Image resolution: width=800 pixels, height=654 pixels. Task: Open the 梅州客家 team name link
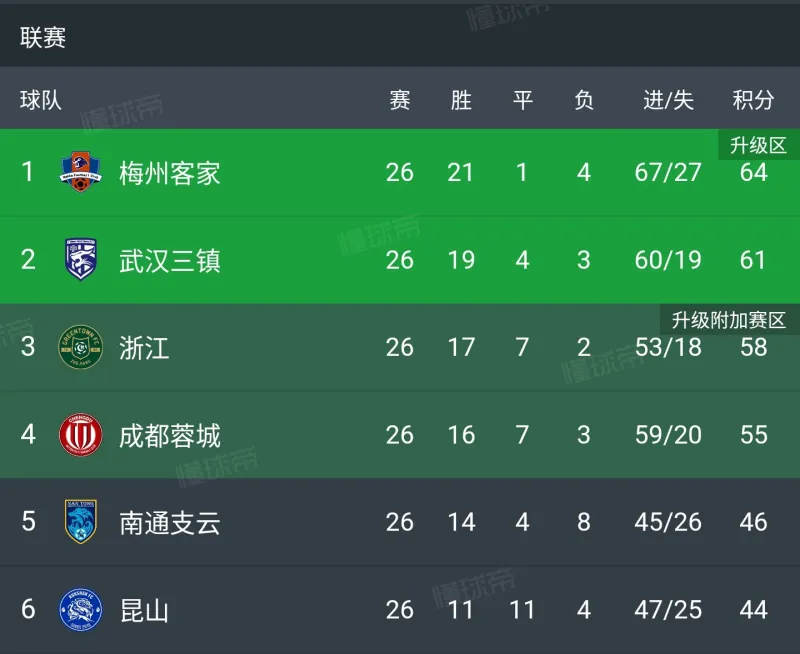click(170, 173)
